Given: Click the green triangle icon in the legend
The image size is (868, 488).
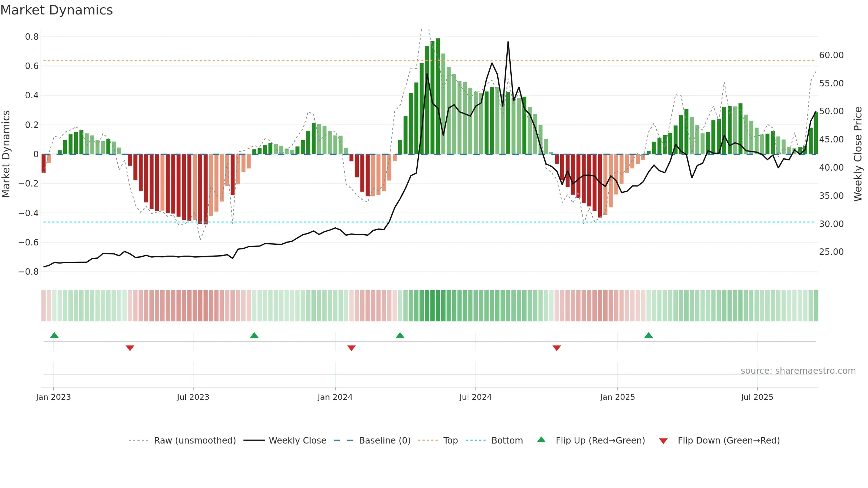Looking at the screenshot, I should [541, 440].
